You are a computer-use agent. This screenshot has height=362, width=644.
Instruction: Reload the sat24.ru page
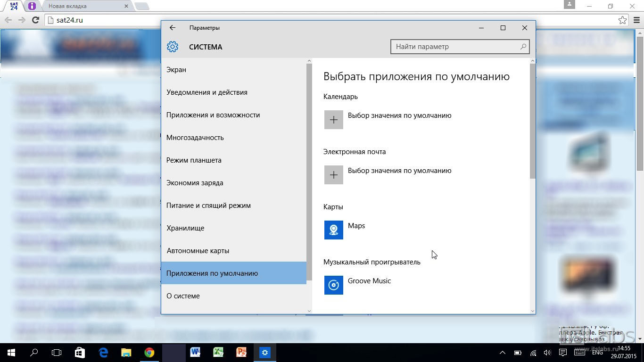pyautogui.click(x=35, y=20)
